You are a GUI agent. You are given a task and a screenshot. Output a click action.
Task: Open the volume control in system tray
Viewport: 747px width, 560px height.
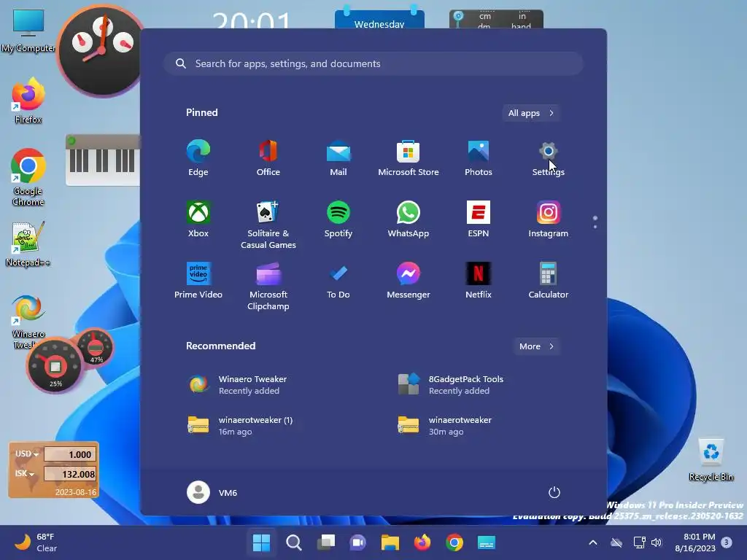[657, 542]
